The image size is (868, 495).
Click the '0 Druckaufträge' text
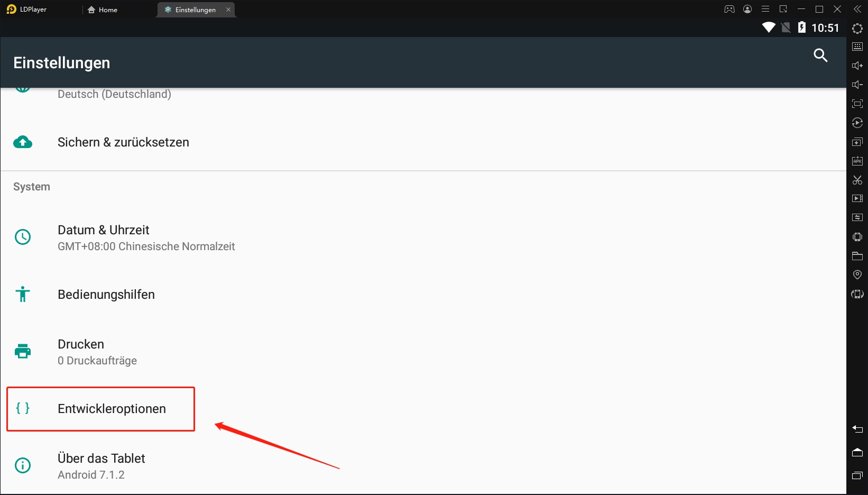[97, 361]
